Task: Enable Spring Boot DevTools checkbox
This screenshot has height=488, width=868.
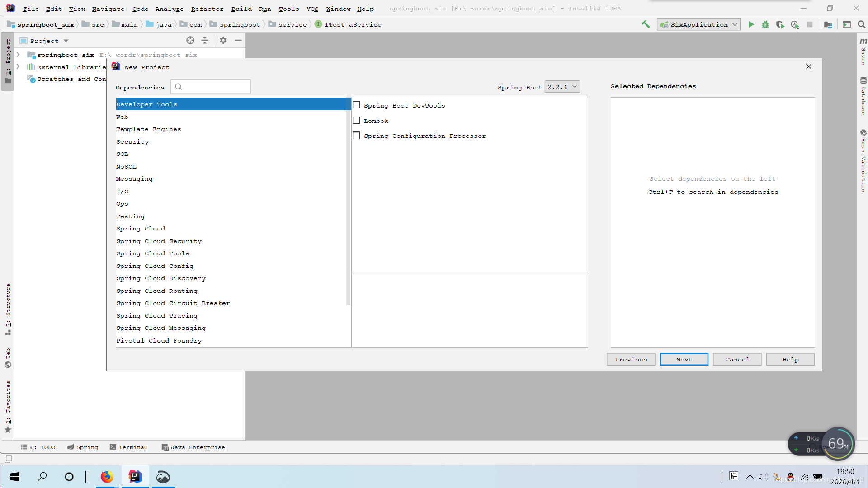Action: click(356, 105)
